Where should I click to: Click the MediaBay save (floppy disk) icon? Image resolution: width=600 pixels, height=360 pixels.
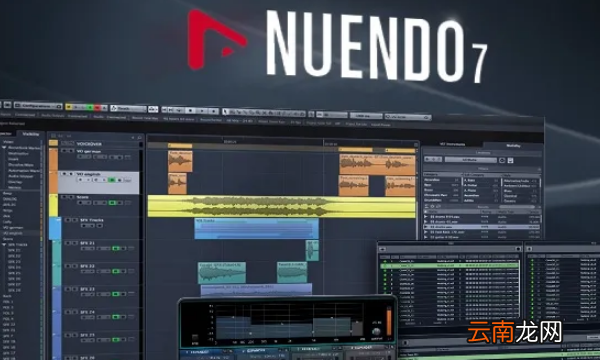[510, 161]
